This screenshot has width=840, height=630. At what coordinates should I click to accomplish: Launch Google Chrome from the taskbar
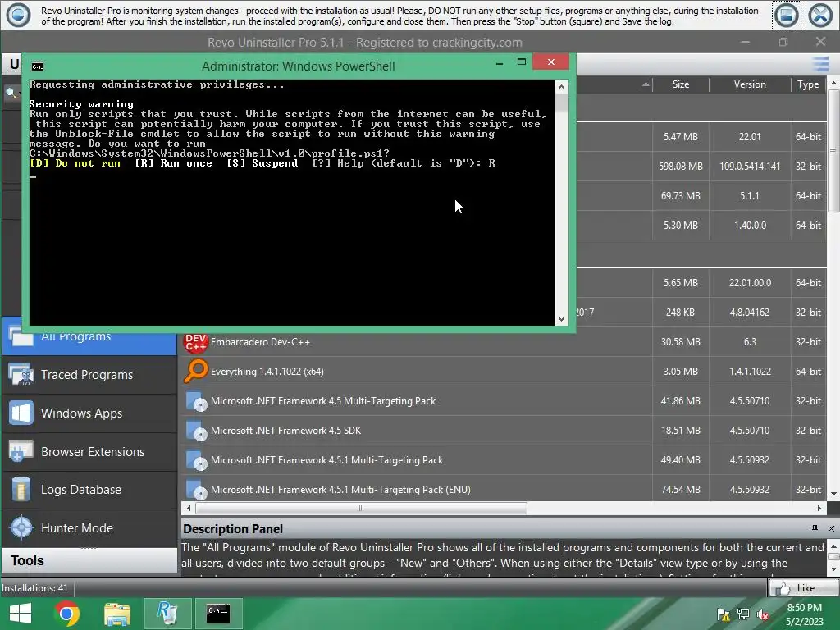tap(67, 614)
